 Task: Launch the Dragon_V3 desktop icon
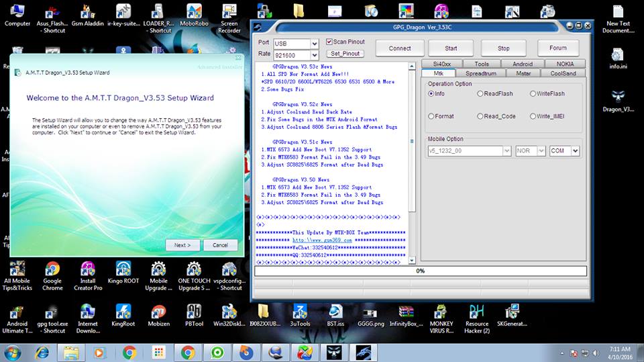click(x=618, y=101)
